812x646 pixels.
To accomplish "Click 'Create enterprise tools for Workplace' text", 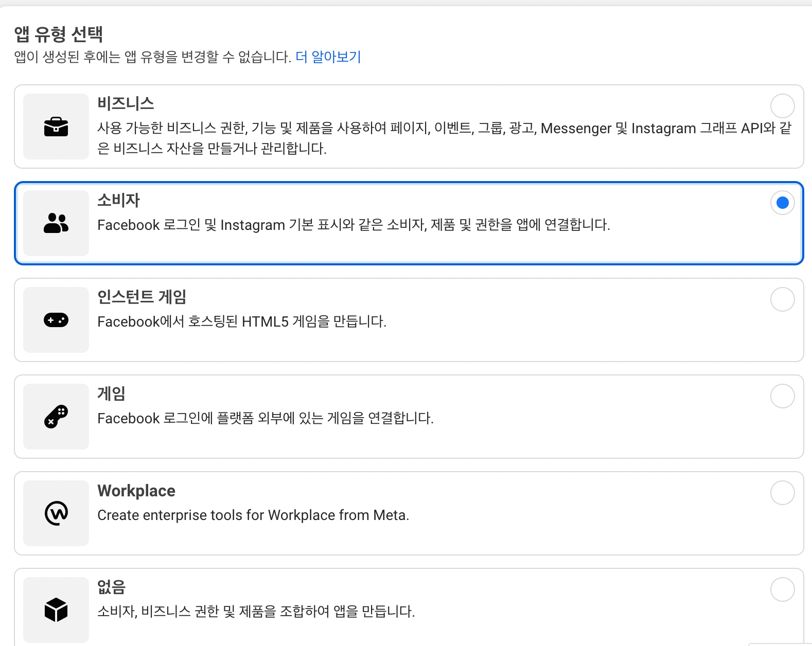I will 253,515.
